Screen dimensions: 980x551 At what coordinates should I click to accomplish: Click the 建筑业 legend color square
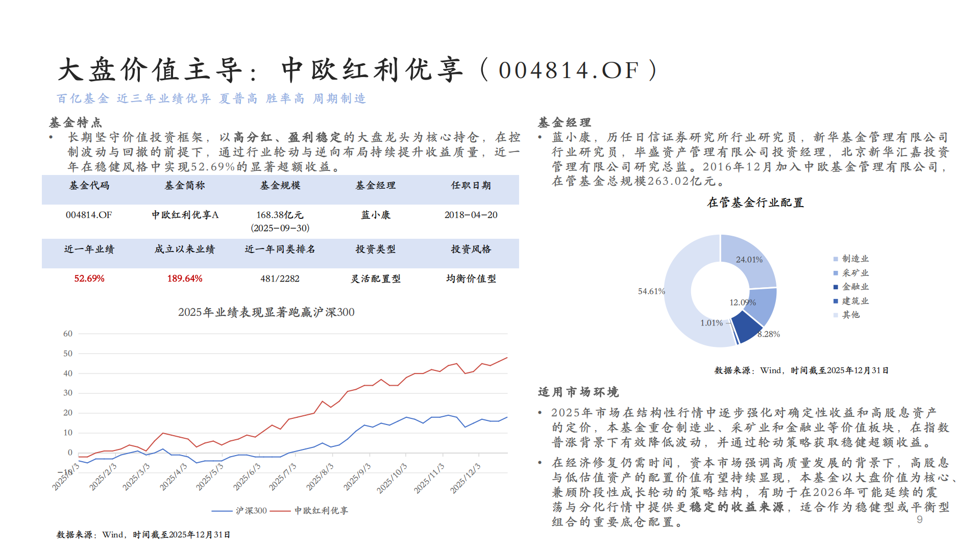(x=836, y=301)
